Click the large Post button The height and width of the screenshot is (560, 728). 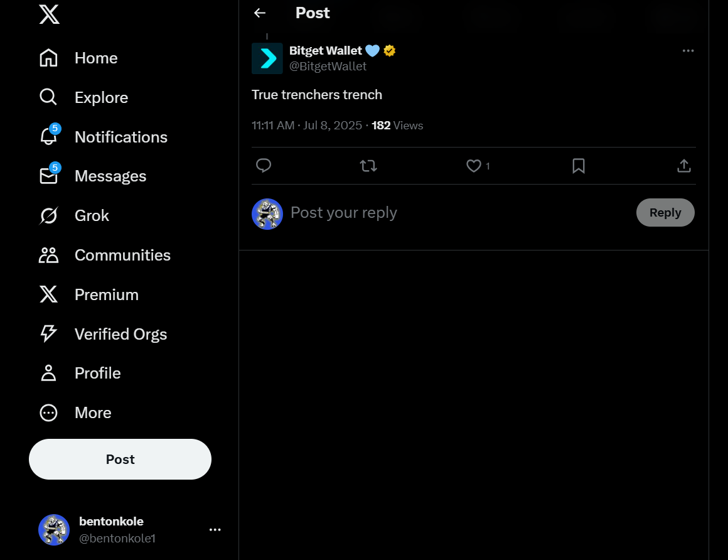click(120, 460)
